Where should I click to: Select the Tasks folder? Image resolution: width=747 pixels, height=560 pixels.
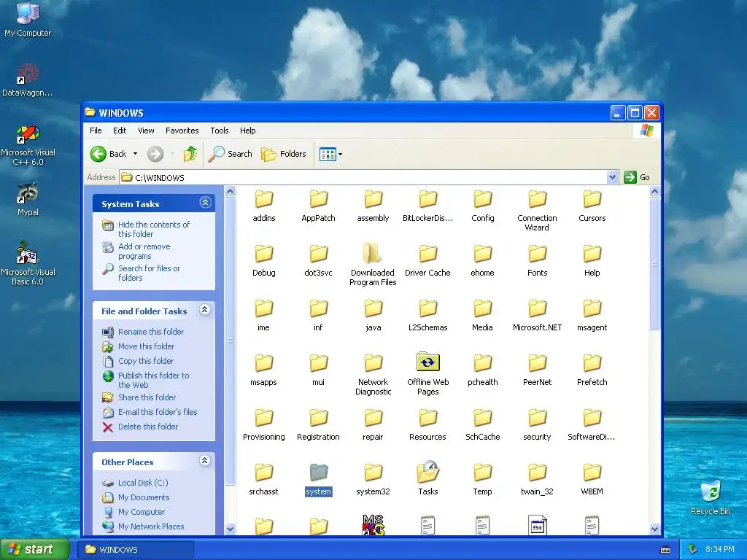[x=427, y=478]
